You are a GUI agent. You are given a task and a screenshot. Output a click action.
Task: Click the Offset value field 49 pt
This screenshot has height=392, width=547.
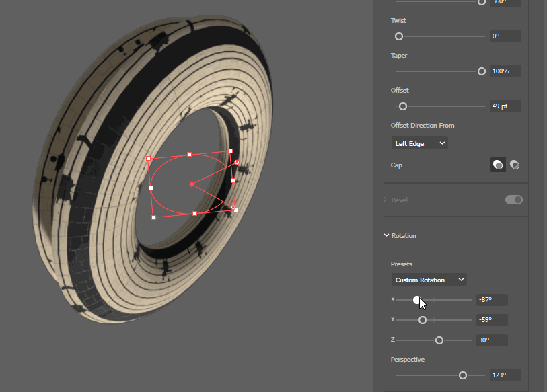pyautogui.click(x=505, y=106)
